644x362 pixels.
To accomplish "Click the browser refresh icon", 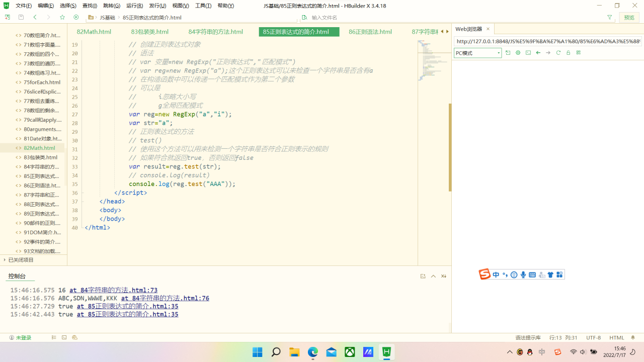I will pos(558,53).
